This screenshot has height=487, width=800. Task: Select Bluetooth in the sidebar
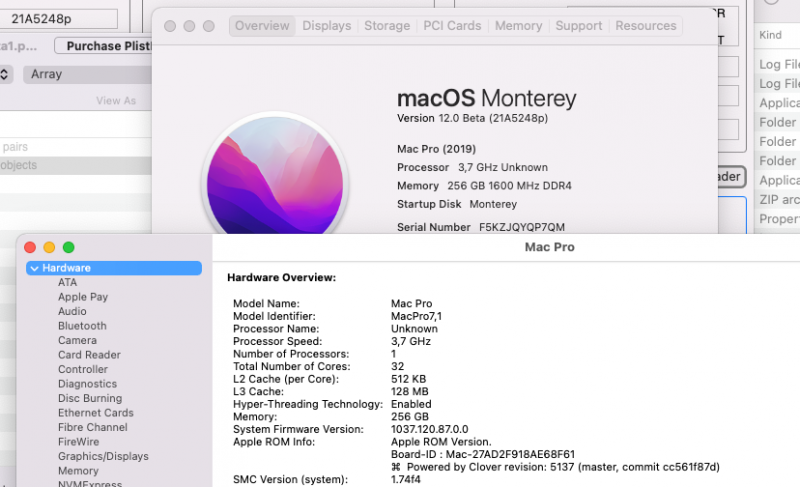coord(82,326)
